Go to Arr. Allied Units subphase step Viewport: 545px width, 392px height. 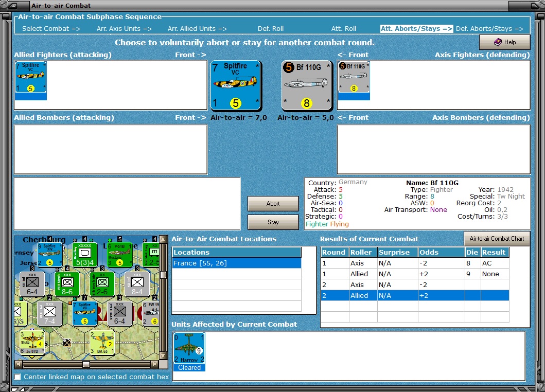coord(197,28)
